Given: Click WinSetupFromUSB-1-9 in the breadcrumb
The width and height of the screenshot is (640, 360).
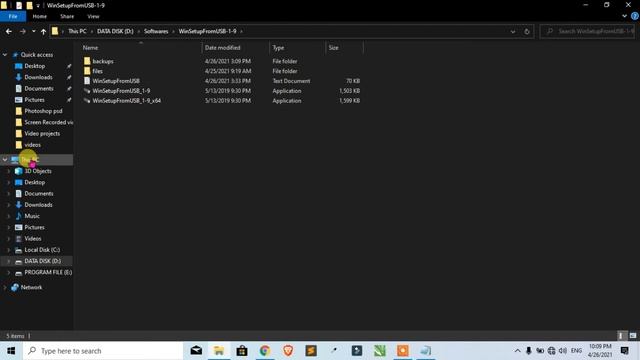Looking at the screenshot, I should click(x=207, y=31).
